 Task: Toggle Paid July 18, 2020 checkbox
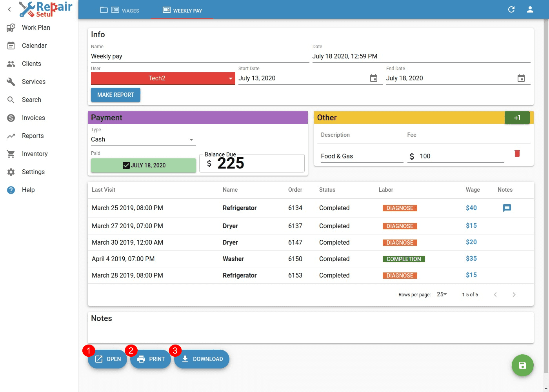tap(126, 165)
